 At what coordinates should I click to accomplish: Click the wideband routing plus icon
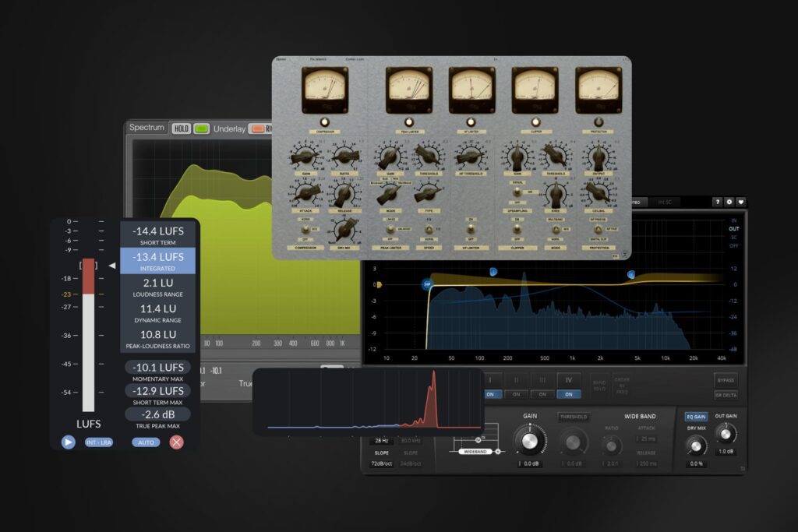498,451
